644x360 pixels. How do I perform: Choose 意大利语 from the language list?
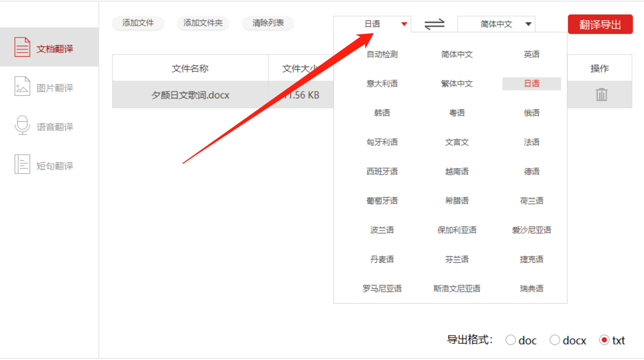[382, 83]
